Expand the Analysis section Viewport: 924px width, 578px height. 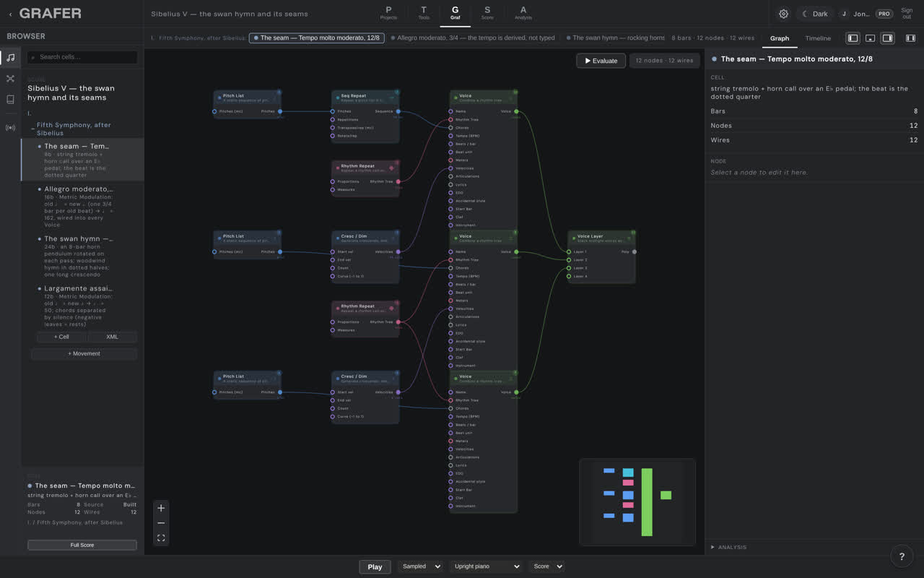click(x=729, y=547)
